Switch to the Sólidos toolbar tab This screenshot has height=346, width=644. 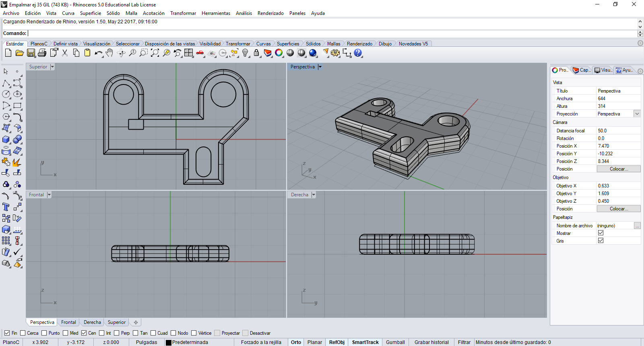(313, 44)
